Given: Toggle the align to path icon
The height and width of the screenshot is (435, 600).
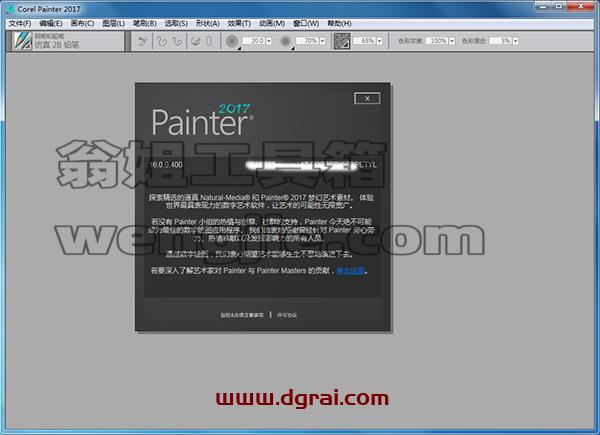Looking at the screenshot, I should point(196,41).
